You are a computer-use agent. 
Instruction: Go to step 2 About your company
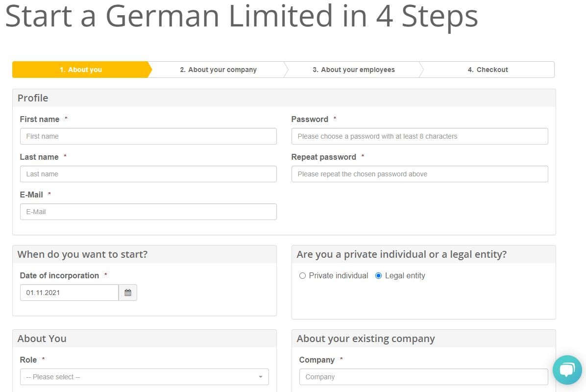click(218, 70)
